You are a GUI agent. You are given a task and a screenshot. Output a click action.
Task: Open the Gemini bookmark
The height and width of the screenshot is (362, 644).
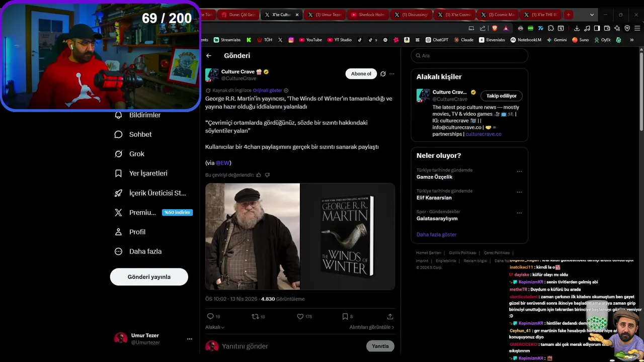(x=556, y=40)
